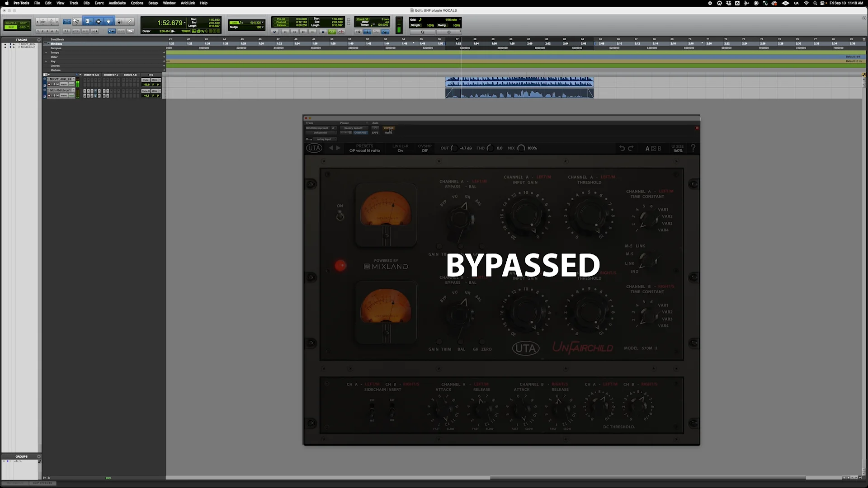
Task: Click the red target button in plugin window
Action: [697, 128]
